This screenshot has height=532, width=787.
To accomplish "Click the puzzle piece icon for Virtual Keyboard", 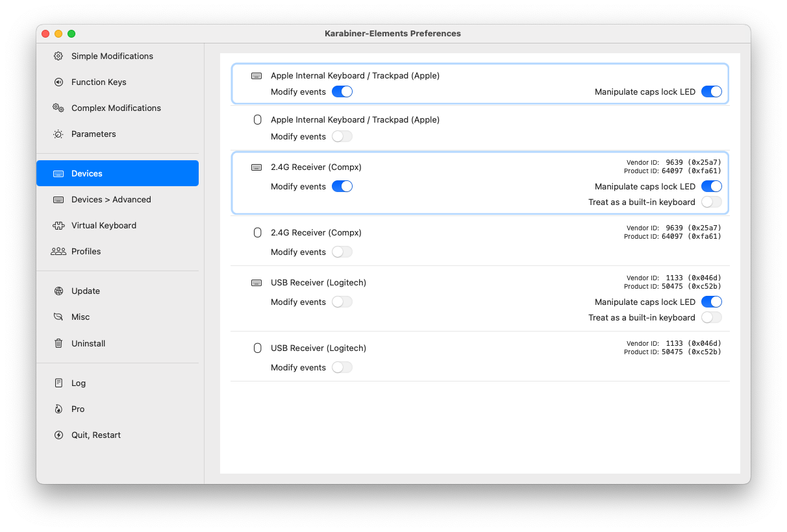I will 58,225.
